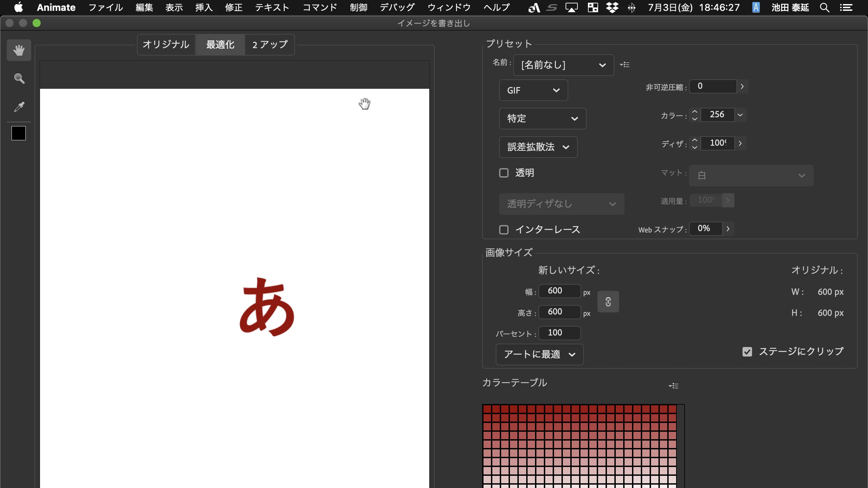Click the Dropbox menu bar icon
Image resolution: width=868 pixels, height=488 pixels.
[612, 7]
